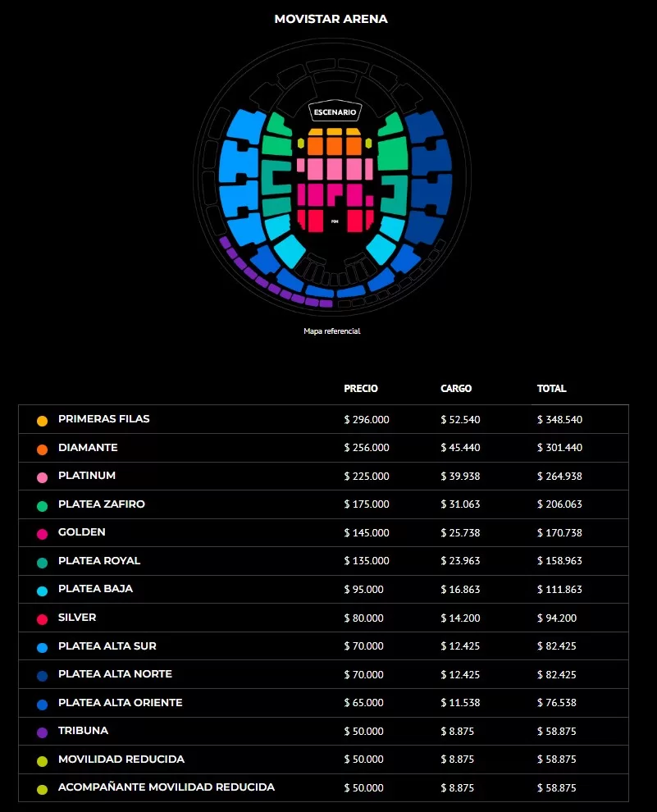This screenshot has height=812, width=657.
Task: Click the orange Diamante legend dot
Action: tap(42, 449)
